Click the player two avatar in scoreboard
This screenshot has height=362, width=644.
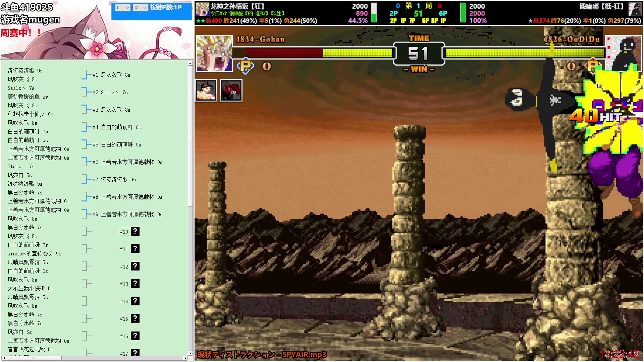[635, 9]
